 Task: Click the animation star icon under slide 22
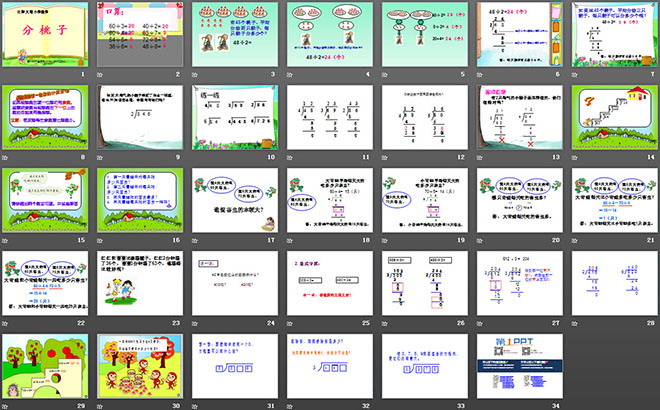coord(5,323)
